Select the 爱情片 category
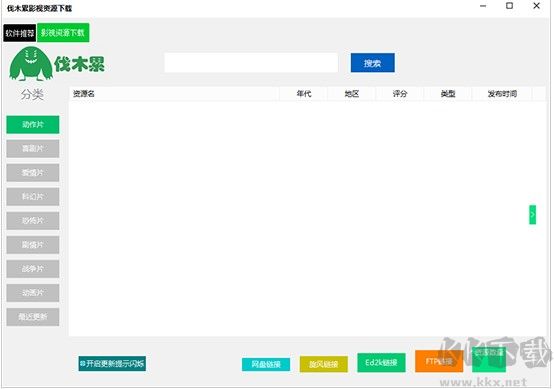The width and height of the screenshot is (554, 389). [33, 172]
